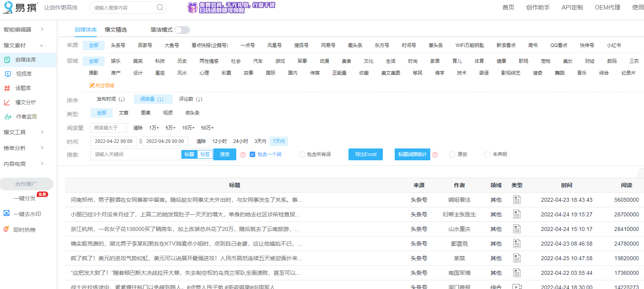Click the 阅读量大于 input field
This screenshot has height=289, width=644.
pos(109,128)
